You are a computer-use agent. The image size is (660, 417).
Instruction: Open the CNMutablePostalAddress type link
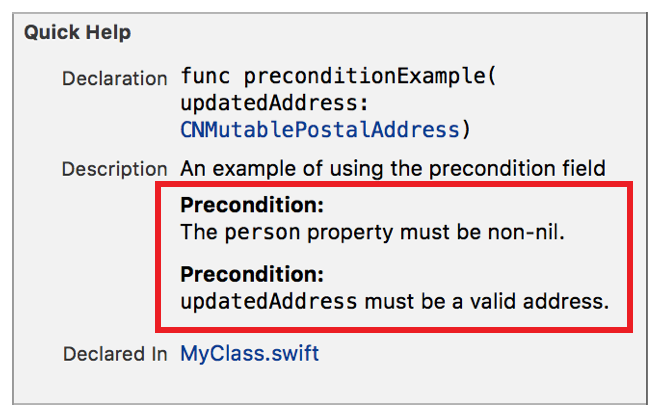(318, 129)
